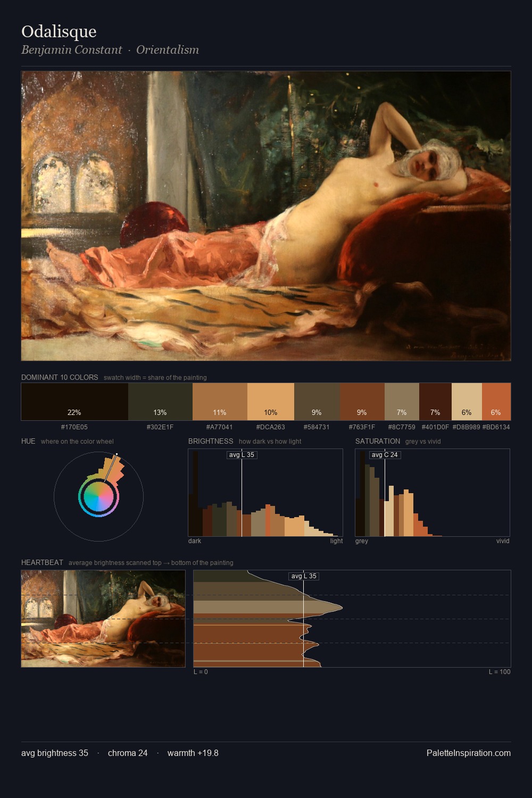Click the '#A77041' hex code text
Image resolution: width=532 pixels, height=798 pixels.
220,427
